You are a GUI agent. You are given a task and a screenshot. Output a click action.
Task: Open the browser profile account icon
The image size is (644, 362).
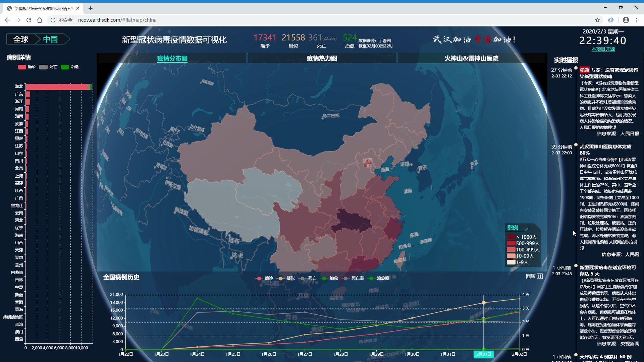(x=626, y=20)
